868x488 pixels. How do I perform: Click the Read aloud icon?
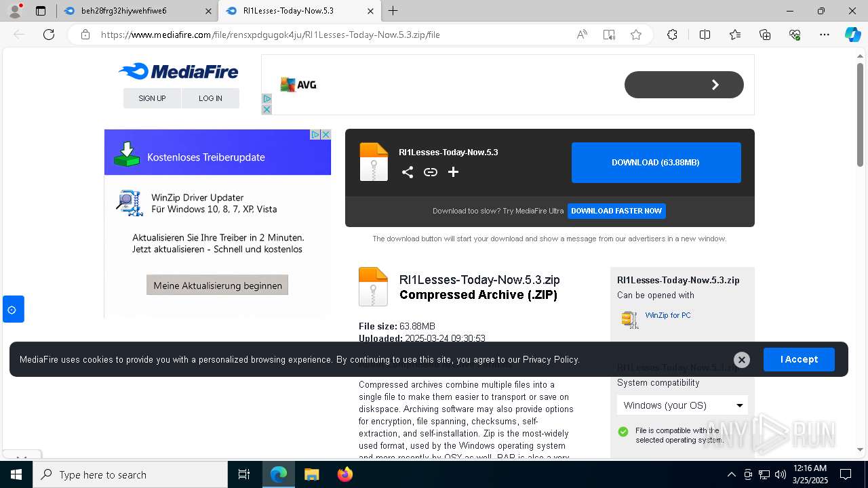click(582, 35)
